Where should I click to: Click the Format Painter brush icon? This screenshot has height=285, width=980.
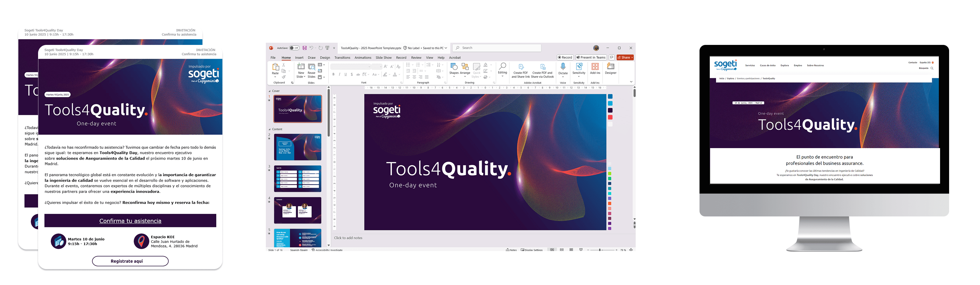(x=284, y=77)
